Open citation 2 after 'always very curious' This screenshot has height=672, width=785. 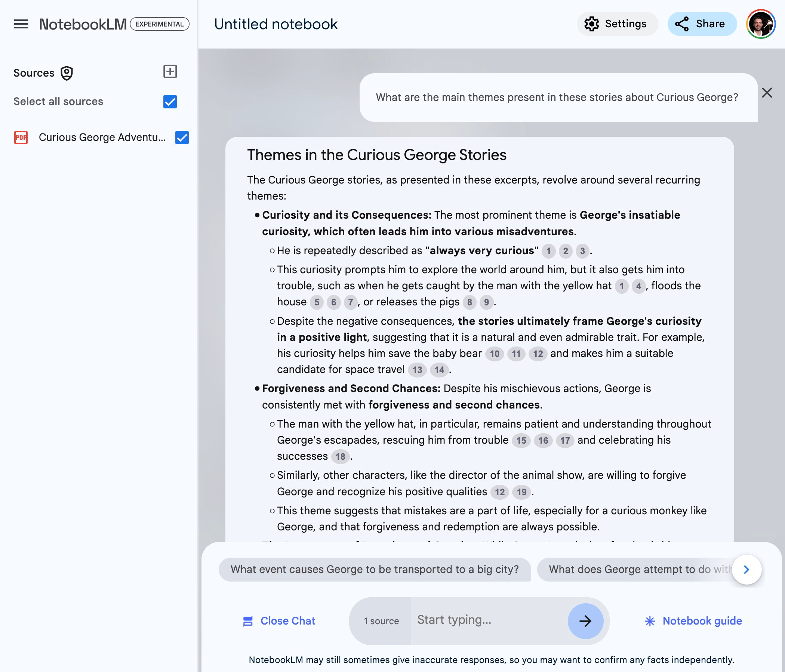(565, 251)
